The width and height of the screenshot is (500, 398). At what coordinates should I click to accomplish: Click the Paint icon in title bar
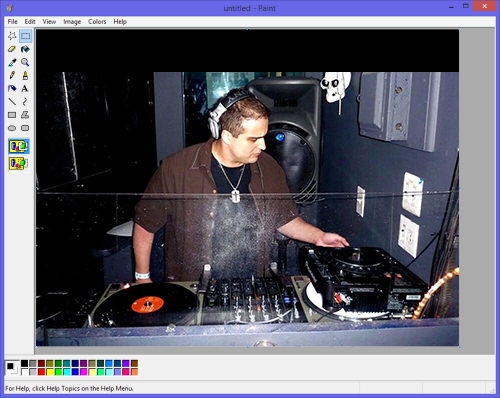point(9,8)
